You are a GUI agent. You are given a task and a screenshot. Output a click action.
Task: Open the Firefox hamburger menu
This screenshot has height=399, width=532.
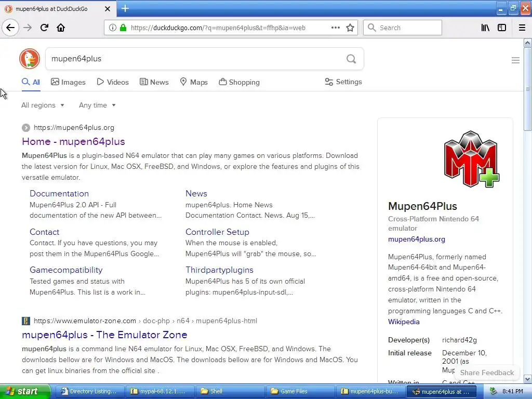(x=522, y=28)
